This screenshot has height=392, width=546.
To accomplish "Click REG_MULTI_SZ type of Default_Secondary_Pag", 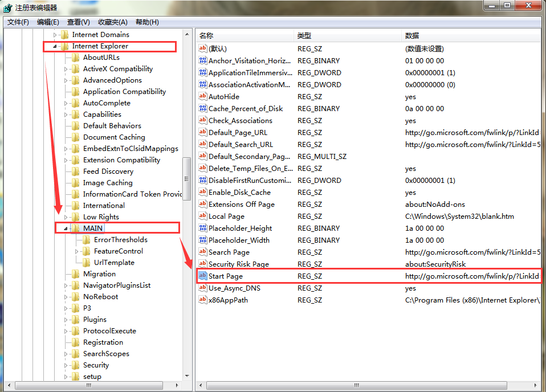I will [322, 156].
